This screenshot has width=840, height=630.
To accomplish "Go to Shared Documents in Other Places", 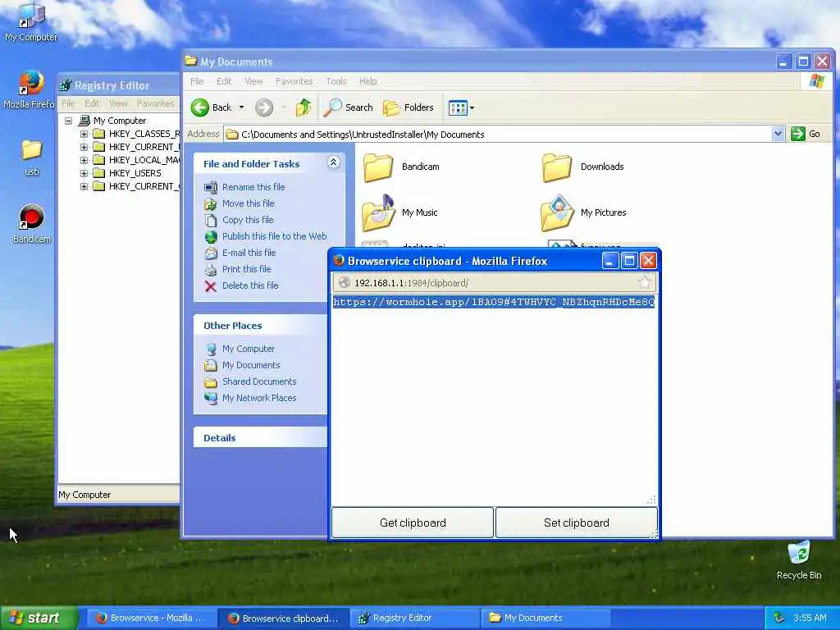I will (x=259, y=382).
